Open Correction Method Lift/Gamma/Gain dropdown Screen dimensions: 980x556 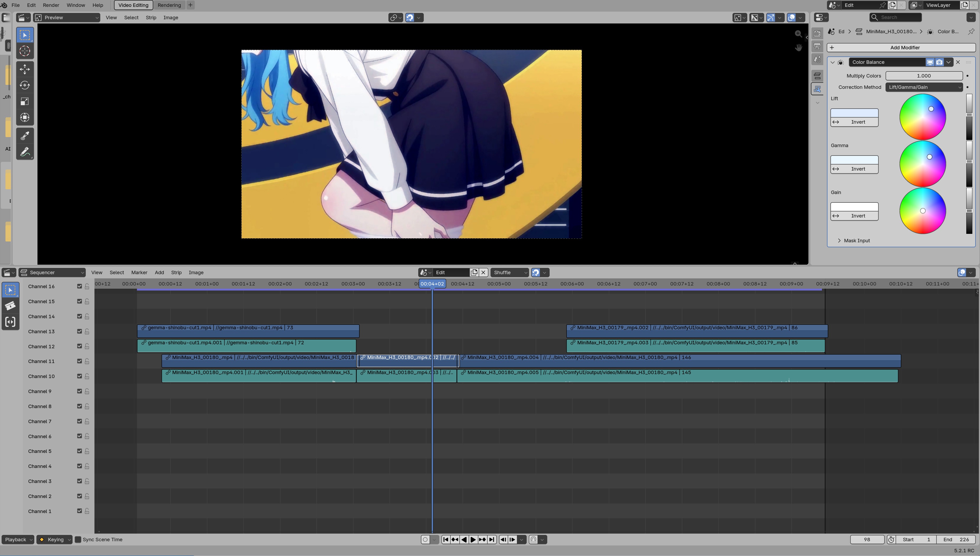pyautogui.click(x=924, y=87)
